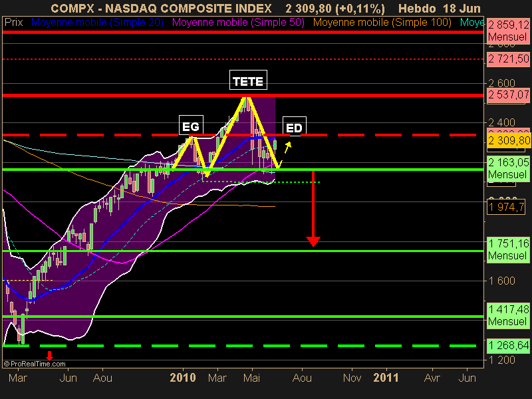Image resolution: width=532 pixels, height=399 pixels.
Task: Click the Hebdo timeframe label
Action: (417, 8)
